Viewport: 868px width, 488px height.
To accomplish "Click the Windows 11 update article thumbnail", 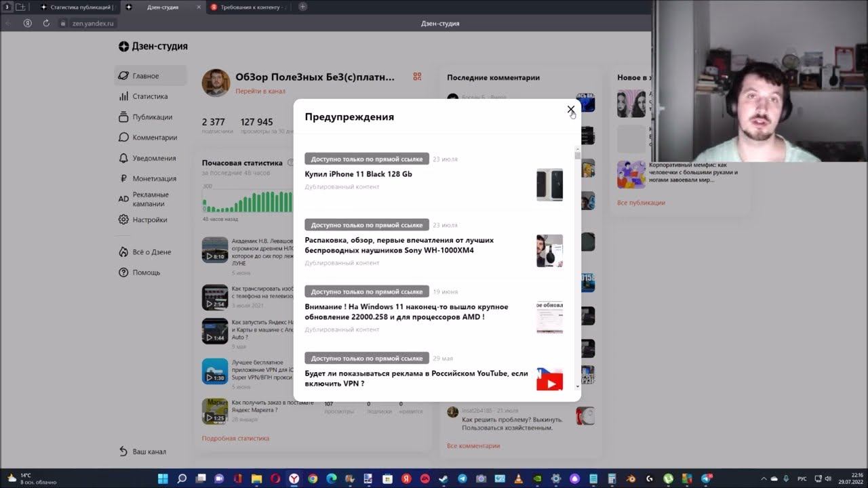I will tap(549, 317).
